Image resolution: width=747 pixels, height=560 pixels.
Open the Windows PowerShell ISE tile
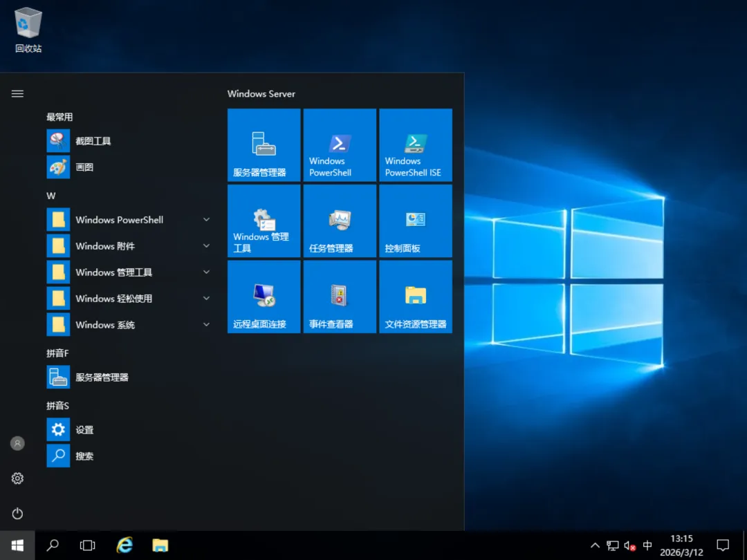pos(416,145)
